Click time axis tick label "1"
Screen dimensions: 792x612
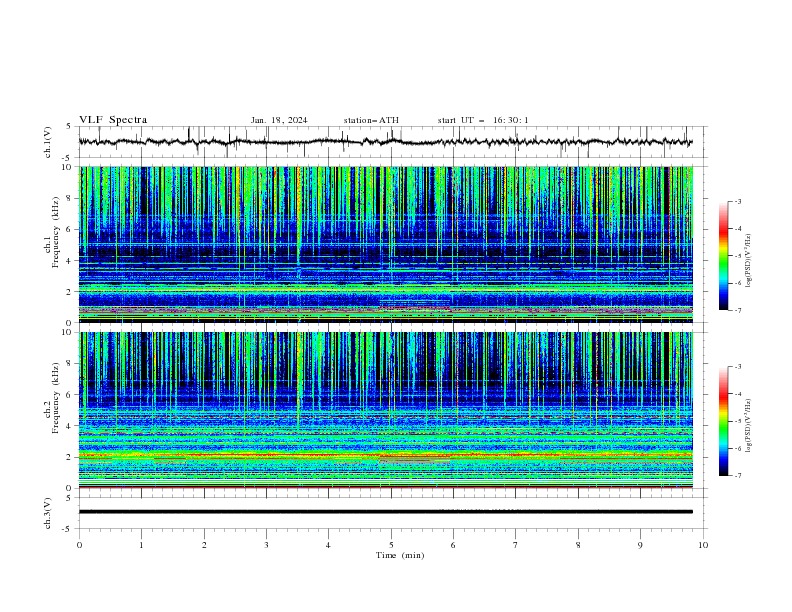[141, 545]
